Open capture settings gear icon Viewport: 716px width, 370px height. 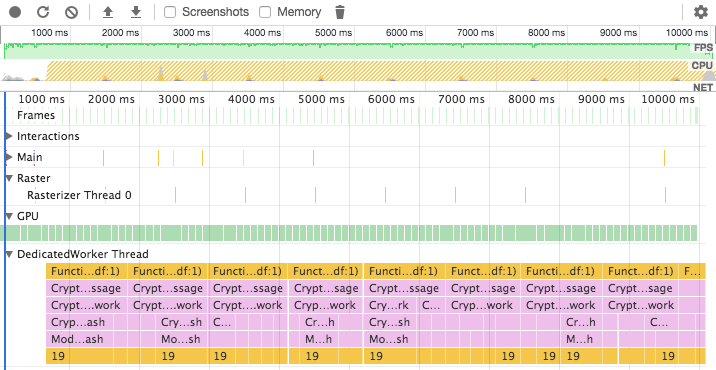pyautogui.click(x=701, y=12)
